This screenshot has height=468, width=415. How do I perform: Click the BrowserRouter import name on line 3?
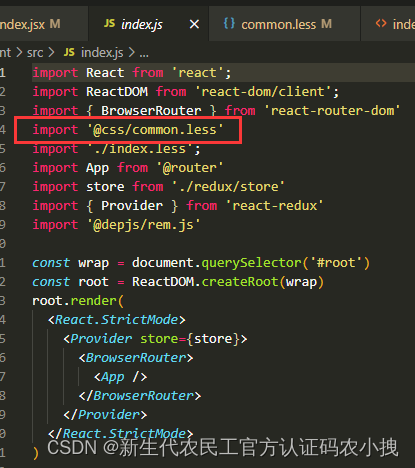coord(151,111)
